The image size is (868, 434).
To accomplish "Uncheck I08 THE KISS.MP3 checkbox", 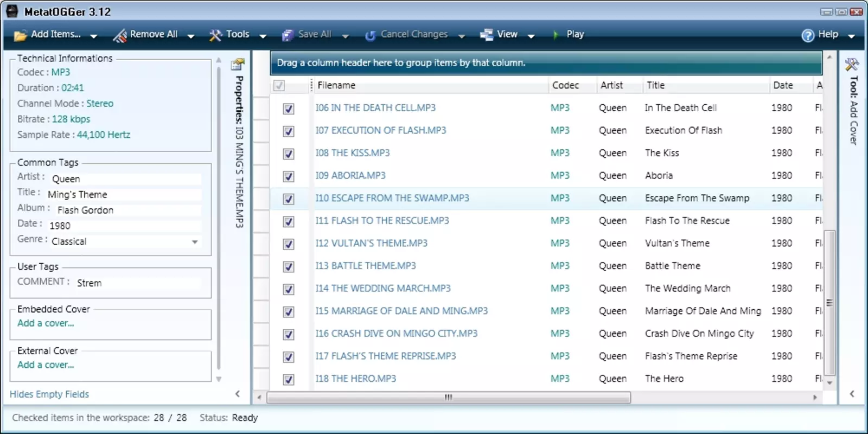I will pyautogui.click(x=289, y=154).
